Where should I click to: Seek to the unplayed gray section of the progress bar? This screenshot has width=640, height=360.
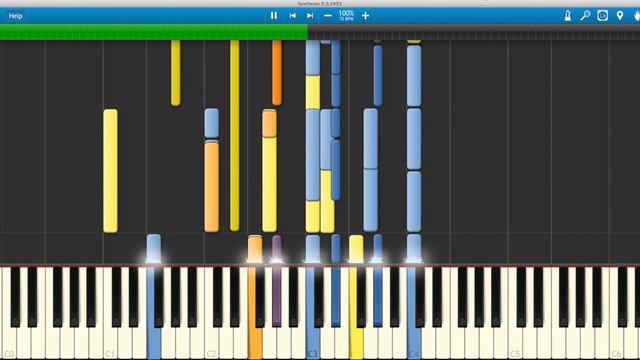[x=473, y=32]
